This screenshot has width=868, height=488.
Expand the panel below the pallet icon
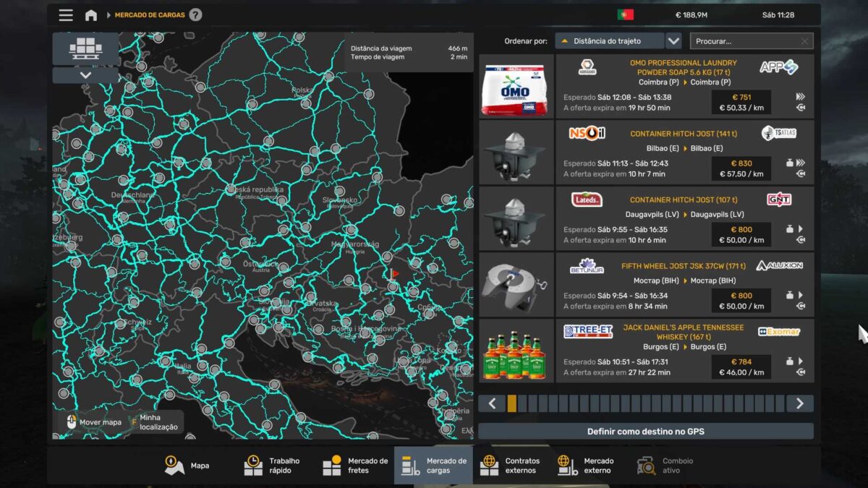point(85,75)
